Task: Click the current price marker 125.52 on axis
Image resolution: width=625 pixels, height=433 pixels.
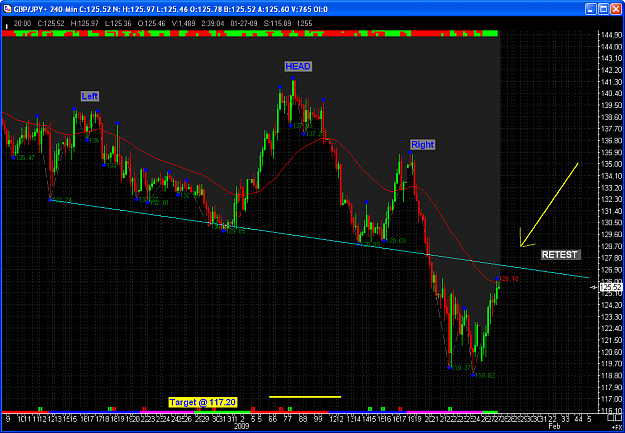Action: [611, 287]
